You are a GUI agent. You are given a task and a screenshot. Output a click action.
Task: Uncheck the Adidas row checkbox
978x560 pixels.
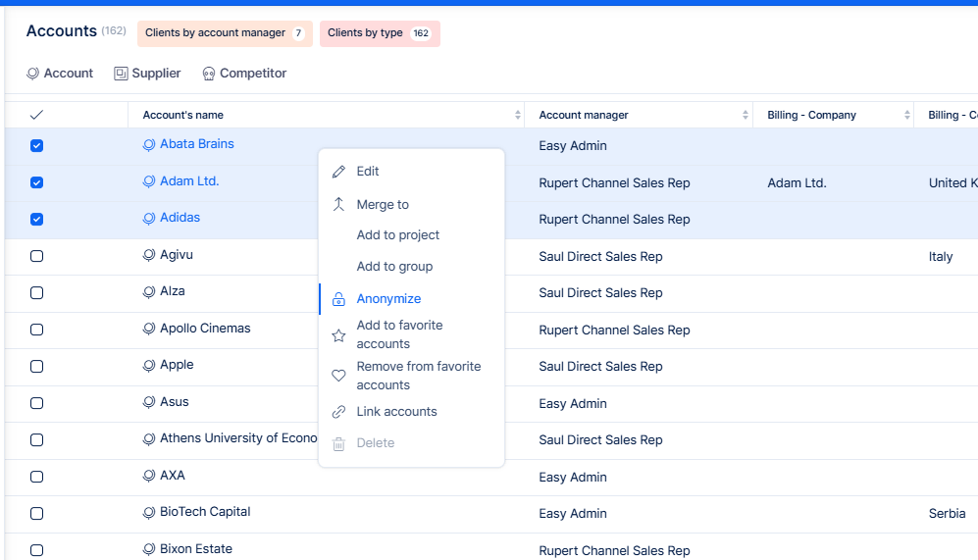coord(36,220)
